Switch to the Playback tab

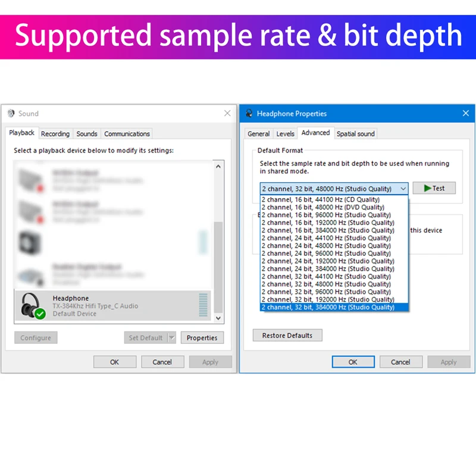coord(21,133)
